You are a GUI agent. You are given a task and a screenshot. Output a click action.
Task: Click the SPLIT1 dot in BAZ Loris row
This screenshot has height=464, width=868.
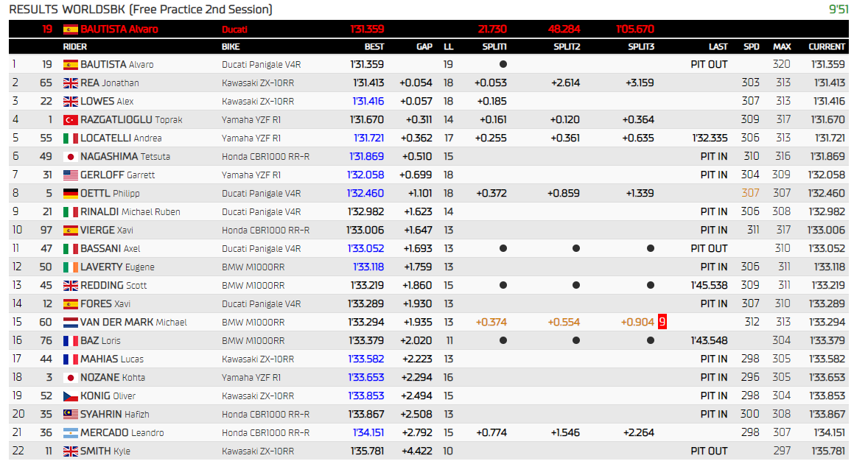point(503,341)
